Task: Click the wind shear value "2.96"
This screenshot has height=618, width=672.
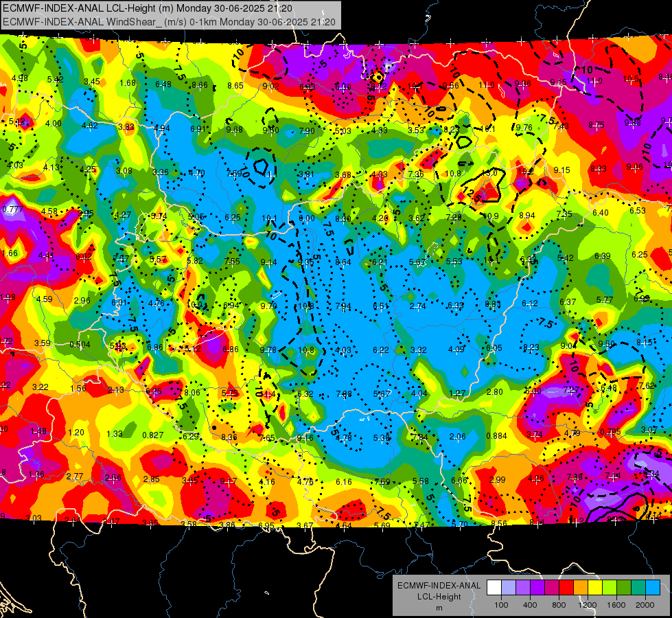Action: (82, 300)
